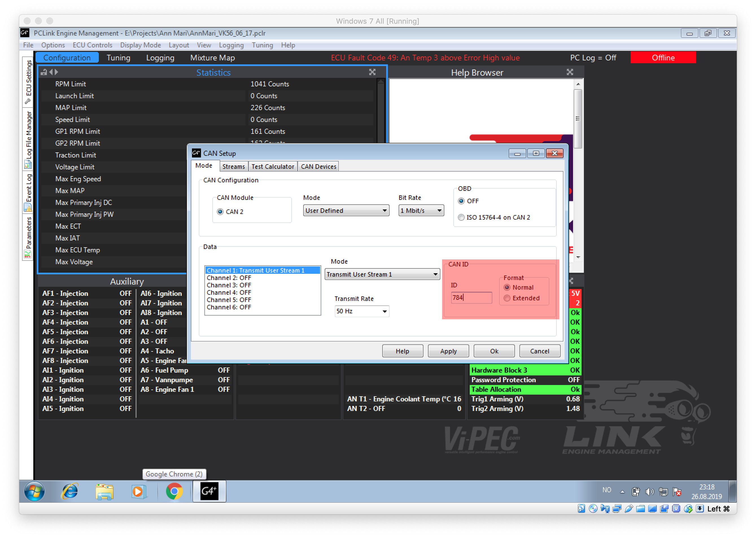Select ISO 15764-4 on CAN 2 option
This screenshot has width=756, height=538.
461,217
